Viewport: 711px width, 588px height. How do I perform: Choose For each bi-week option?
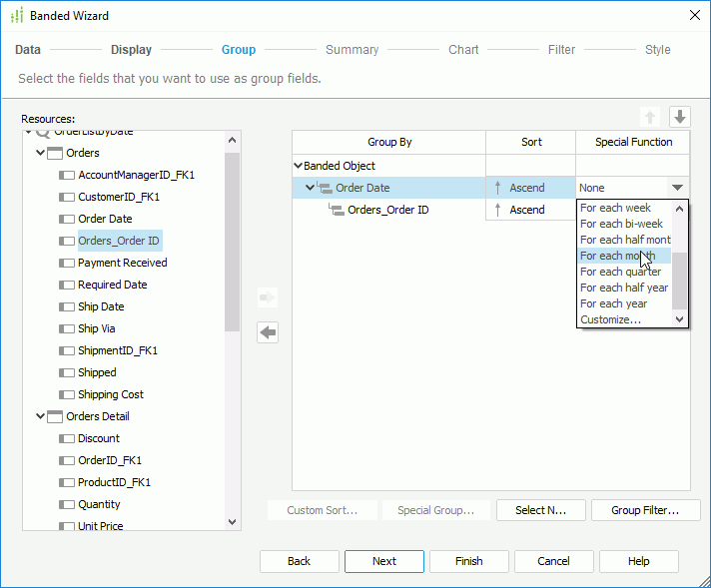click(x=624, y=224)
